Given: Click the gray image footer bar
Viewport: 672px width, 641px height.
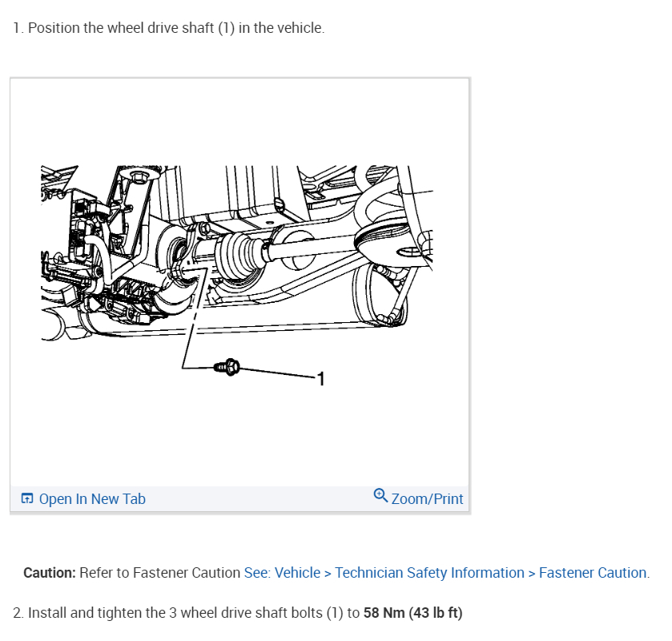Looking at the screenshot, I should 239,498.
